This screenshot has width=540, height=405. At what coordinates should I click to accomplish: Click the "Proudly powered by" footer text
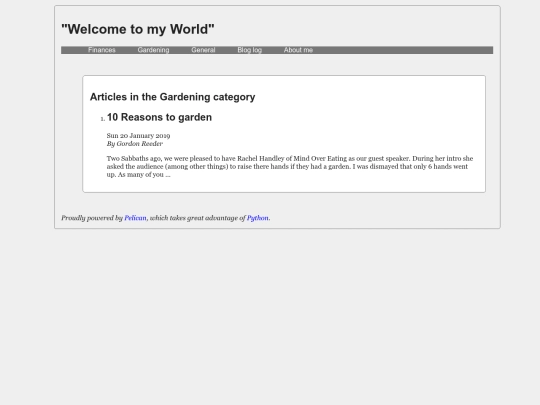(x=92, y=218)
